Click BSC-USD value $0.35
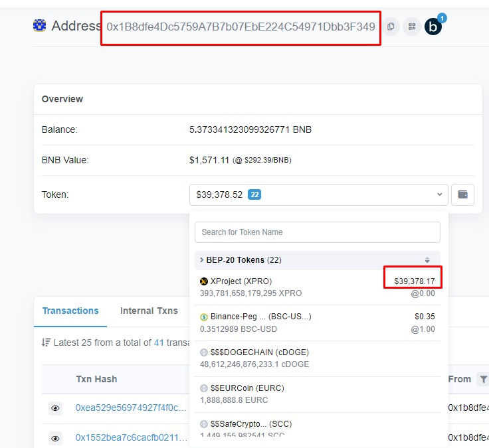The image size is (489, 448). (x=425, y=317)
